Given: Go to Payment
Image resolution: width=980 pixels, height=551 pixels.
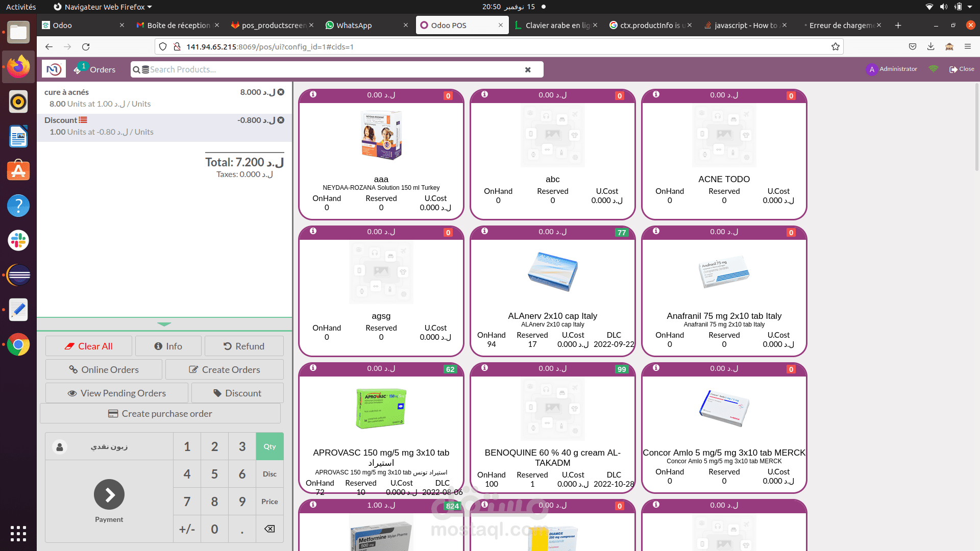Looking at the screenshot, I should click(109, 500).
